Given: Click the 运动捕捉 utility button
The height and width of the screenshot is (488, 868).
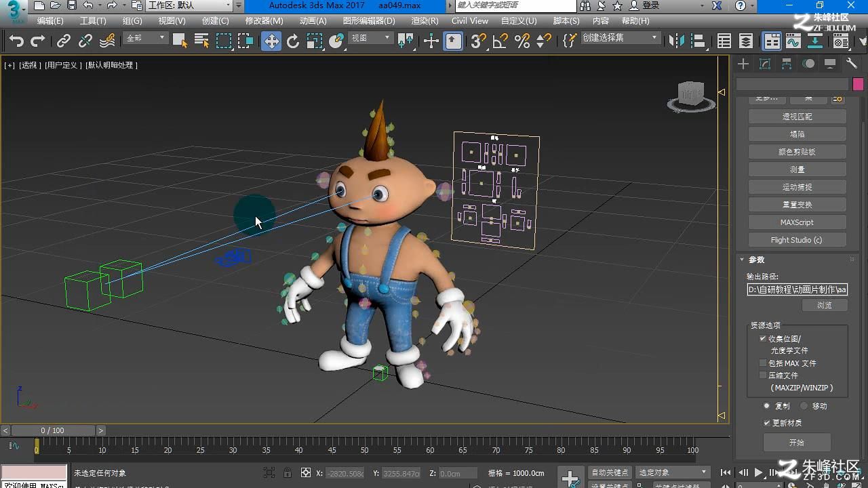Looking at the screenshot, I should [797, 187].
